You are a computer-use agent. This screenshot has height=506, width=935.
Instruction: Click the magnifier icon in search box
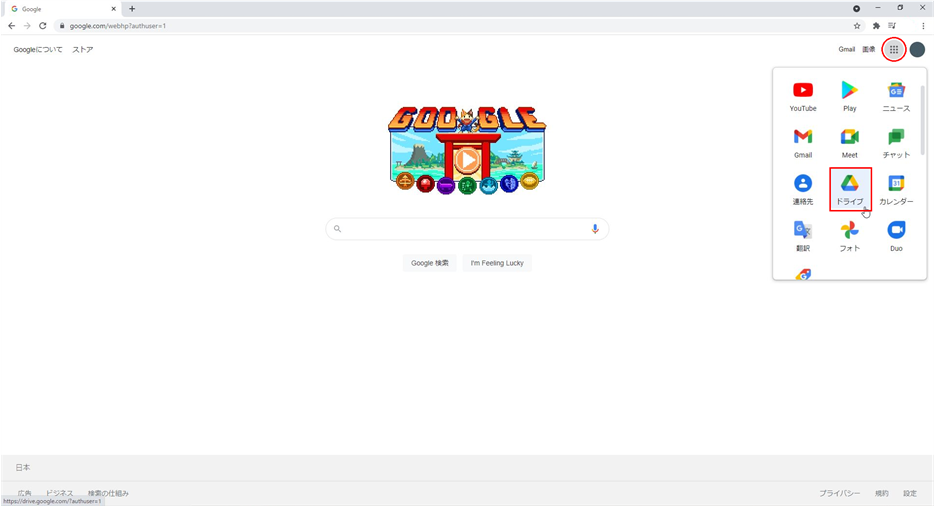click(x=338, y=229)
